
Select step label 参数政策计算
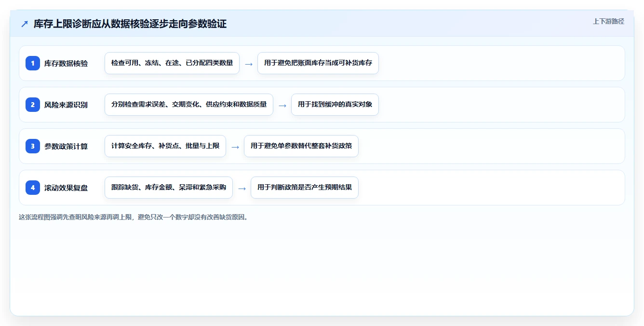[66, 146]
